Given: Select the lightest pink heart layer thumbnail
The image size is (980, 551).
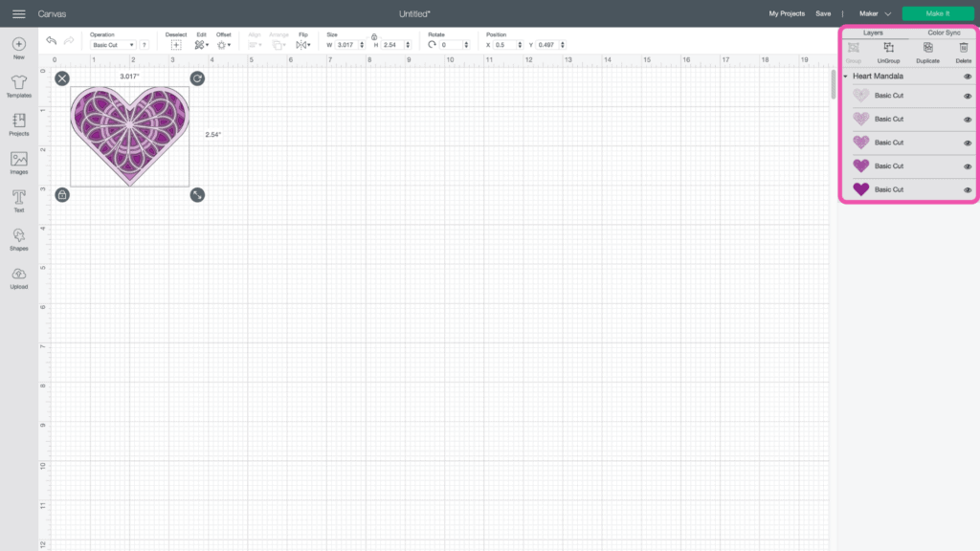Looking at the screenshot, I should click(x=860, y=96).
